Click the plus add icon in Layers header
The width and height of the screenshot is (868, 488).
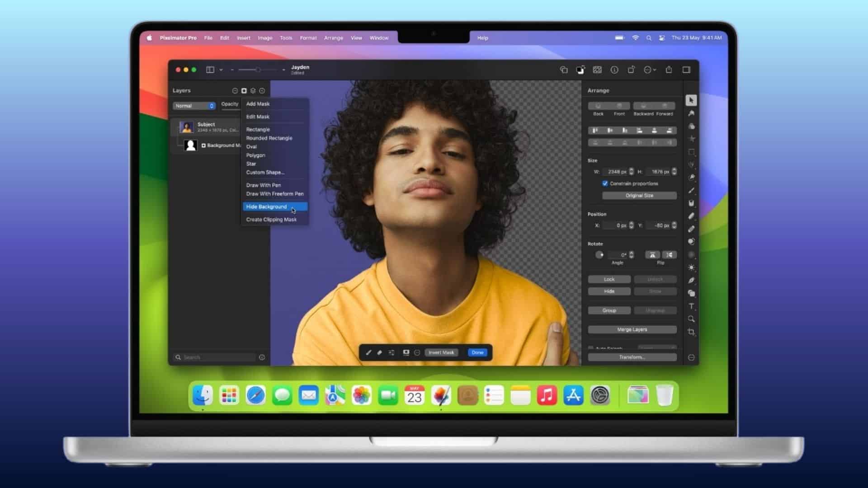262,91
